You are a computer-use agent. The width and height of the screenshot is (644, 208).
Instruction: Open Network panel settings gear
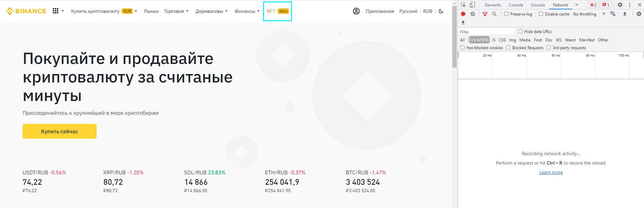coord(639,14)
